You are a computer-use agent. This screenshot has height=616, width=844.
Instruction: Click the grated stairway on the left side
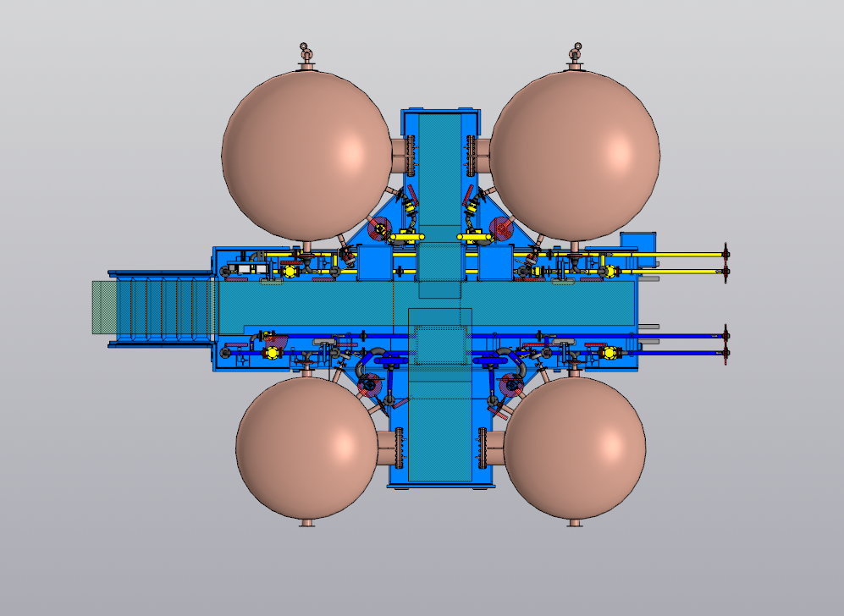(x=152, y=309)
